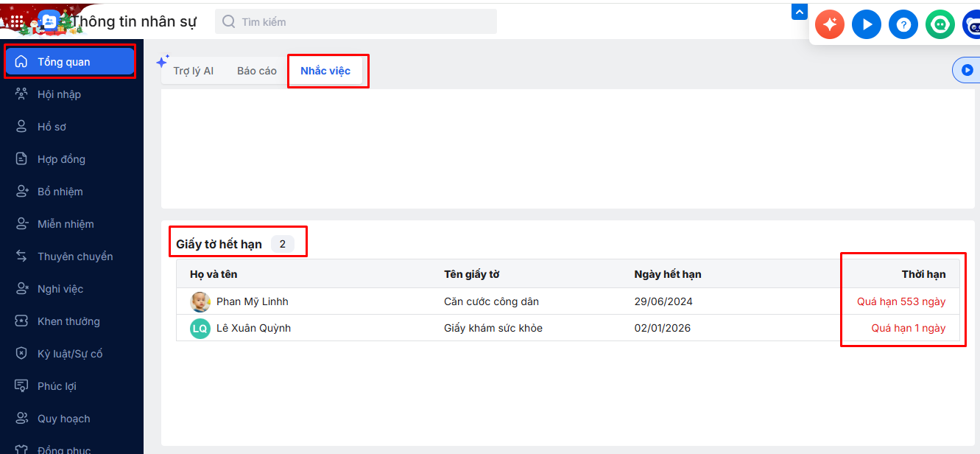Click the large blue play icon
This screenshot has height=454, width=980.
[x=867, y=24]
